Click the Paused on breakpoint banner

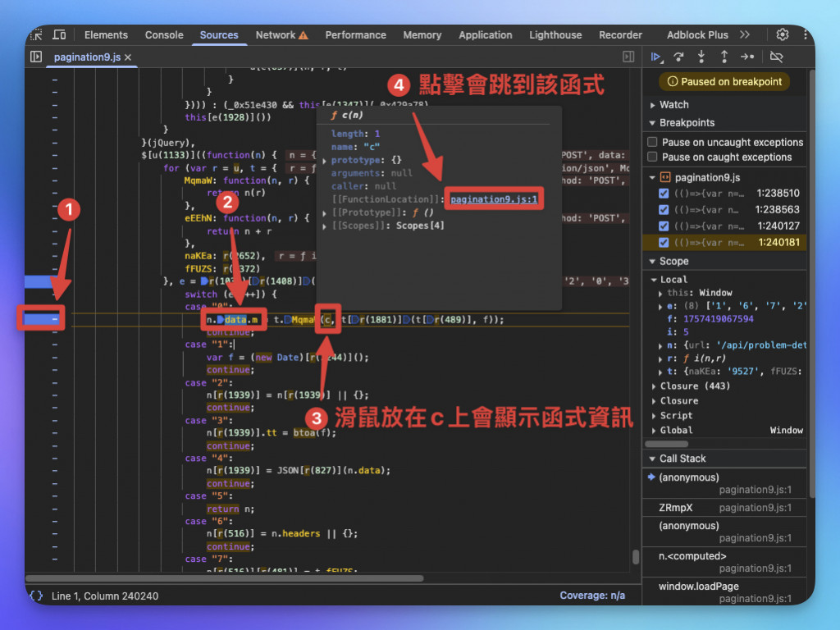click(724, 82)
